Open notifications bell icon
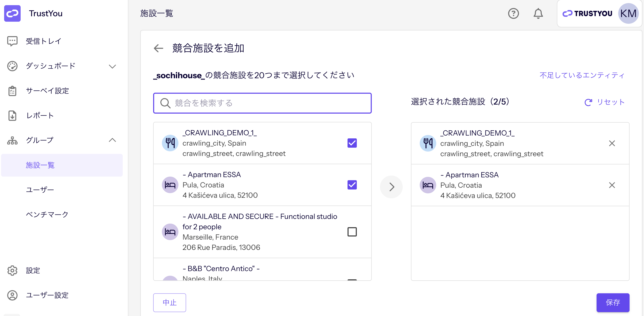Screen dimensions: 644x316 coord(538,13)
